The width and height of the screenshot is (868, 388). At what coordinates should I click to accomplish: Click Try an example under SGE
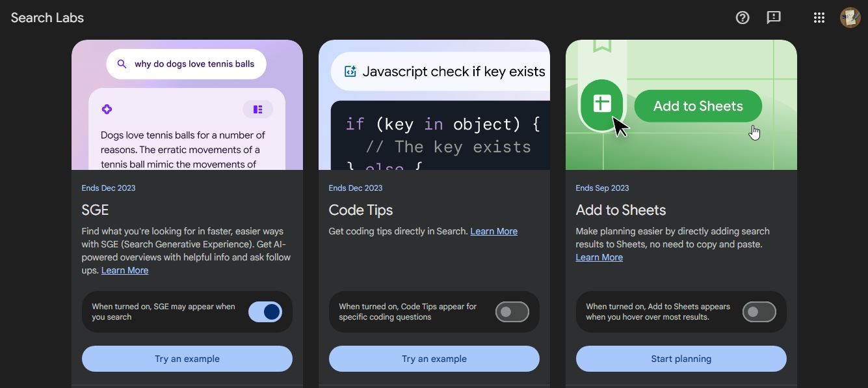point(187,359)
